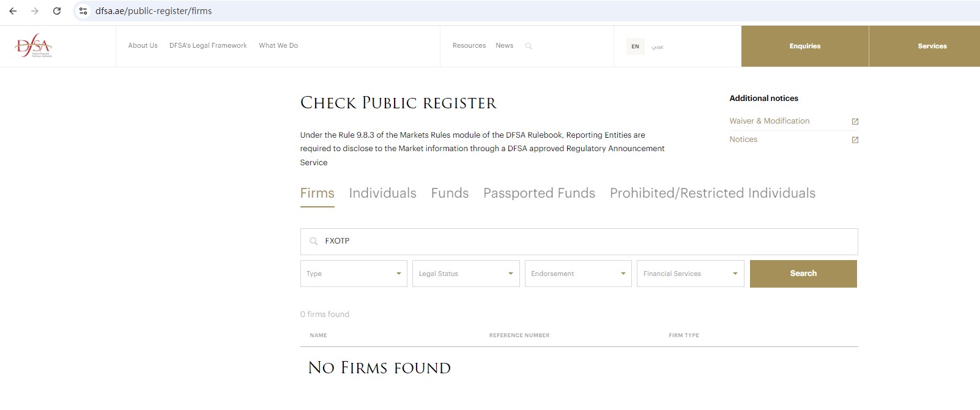Open the site search magnifier icon
980x410 pixels.
point(529,46)
